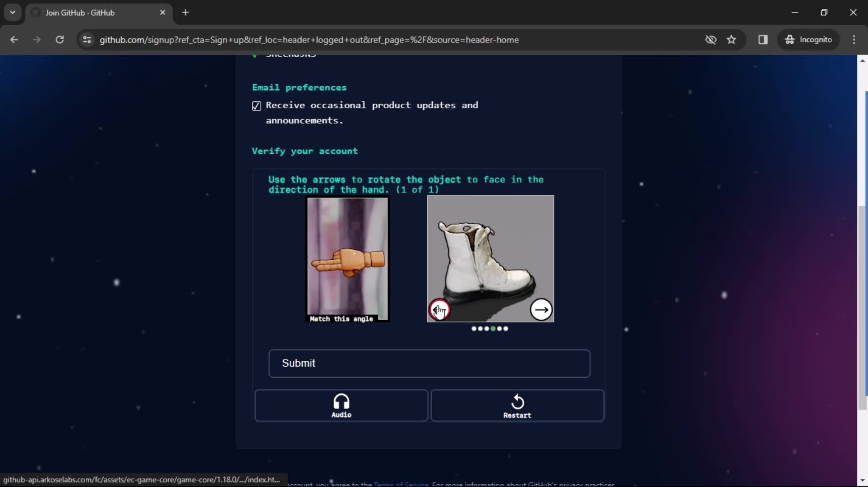
Task: Click the white boot image
Action: [x=490, y=258]
